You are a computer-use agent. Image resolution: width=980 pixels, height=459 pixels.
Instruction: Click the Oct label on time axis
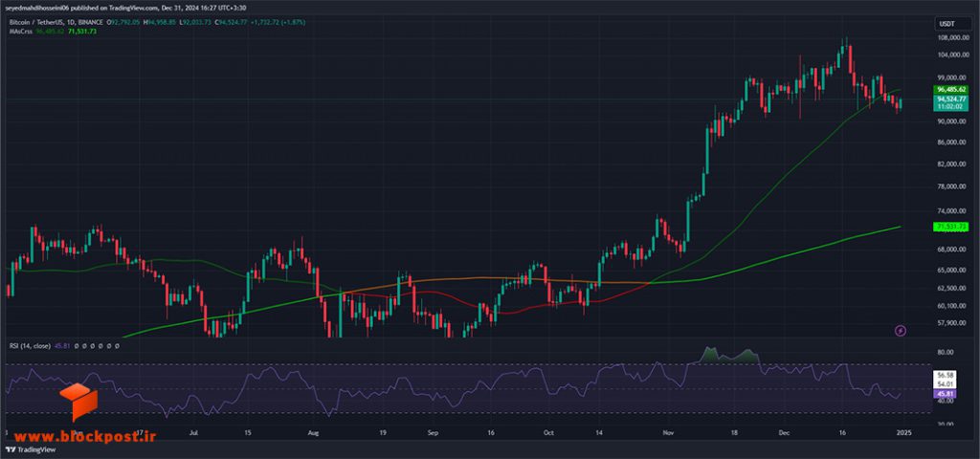point(548,432)
